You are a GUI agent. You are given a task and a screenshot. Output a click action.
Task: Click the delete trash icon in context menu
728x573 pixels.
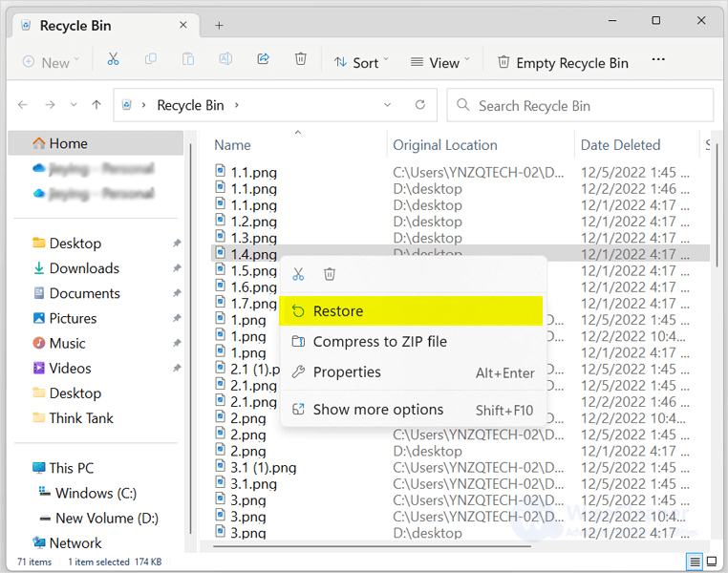[x=330, y=274]
